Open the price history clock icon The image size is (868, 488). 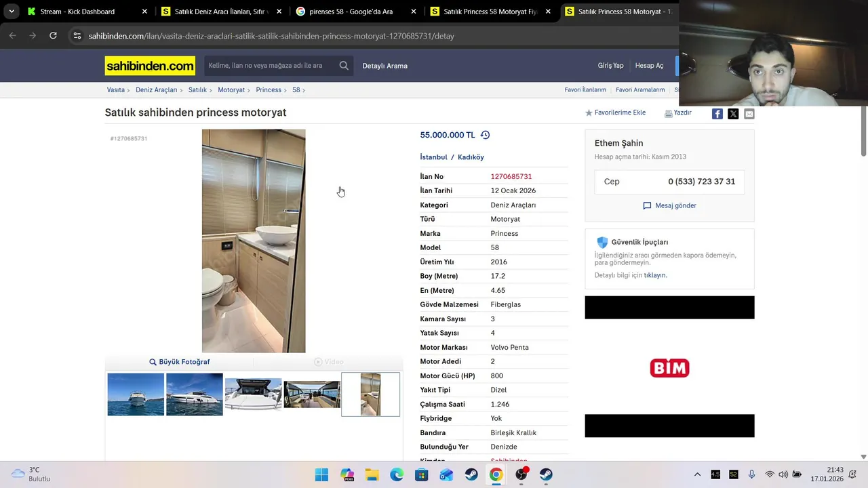[x=485, y=135]
